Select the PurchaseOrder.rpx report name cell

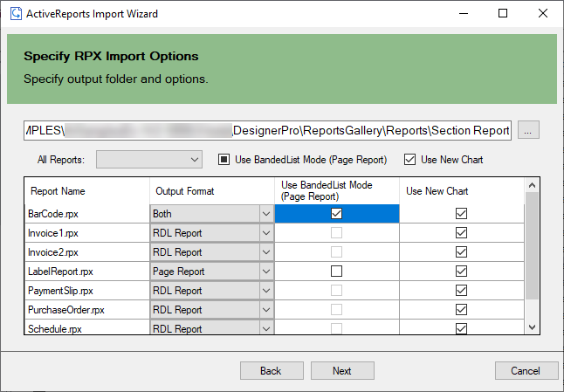tap(87, 310)
